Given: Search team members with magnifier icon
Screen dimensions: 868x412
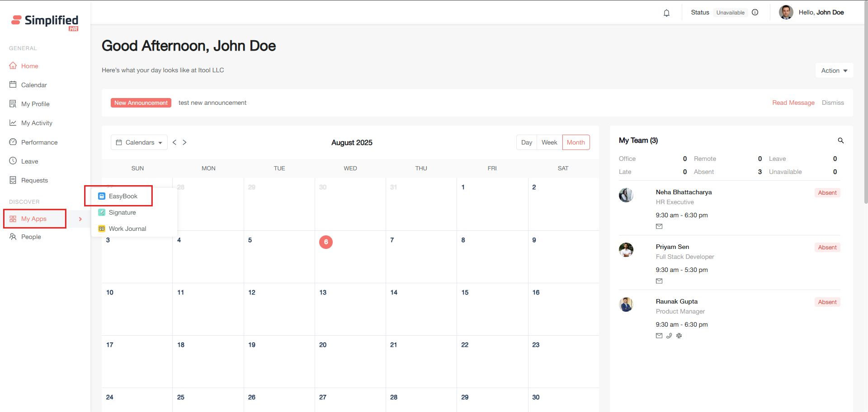Looking at the screenshot, I should coord(840,140).
